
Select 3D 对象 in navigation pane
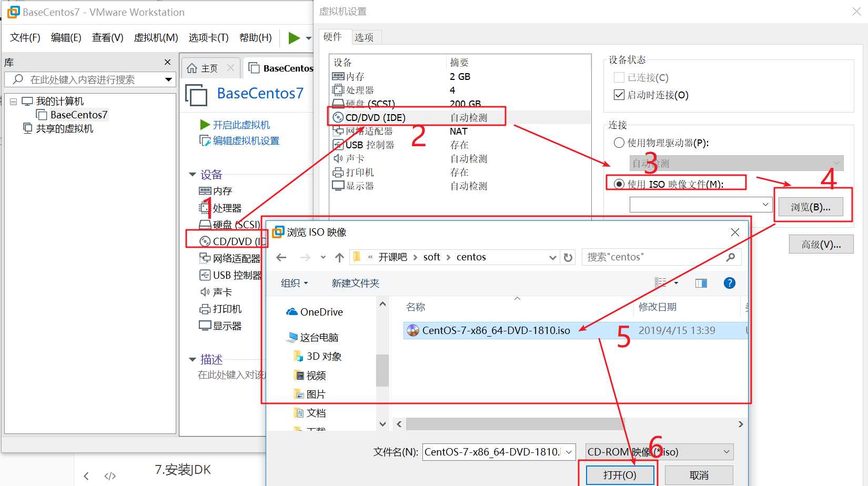tap(317, 356)
